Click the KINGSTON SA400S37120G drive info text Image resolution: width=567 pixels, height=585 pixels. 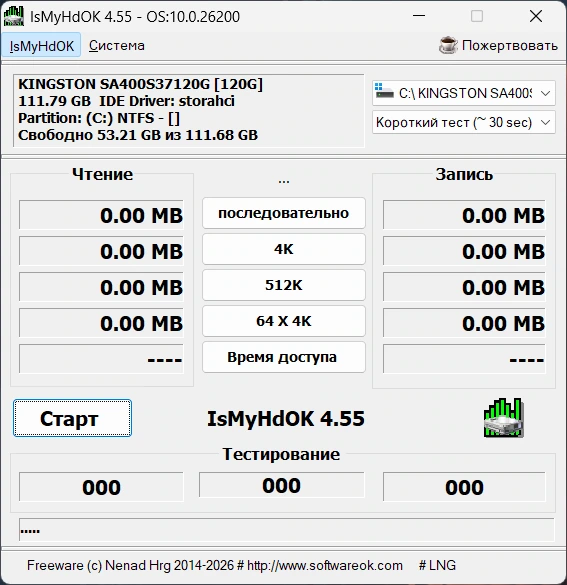click(141, 84)
